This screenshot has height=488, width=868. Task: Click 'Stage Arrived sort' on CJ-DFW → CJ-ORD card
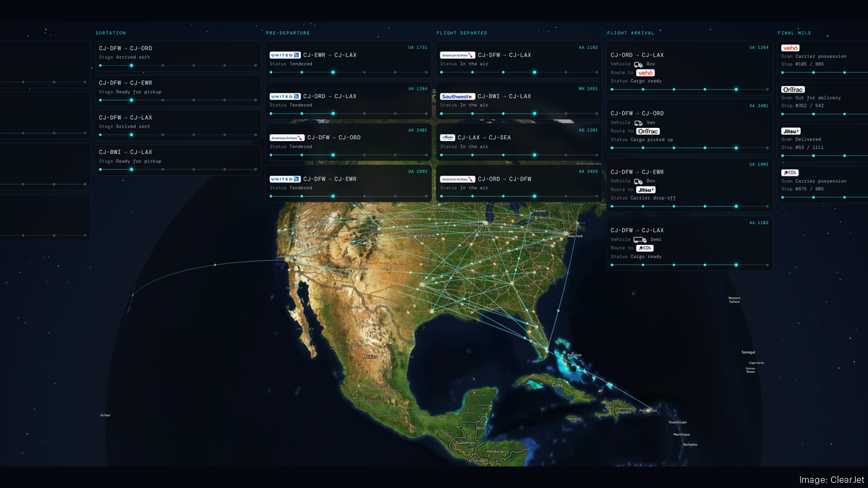pyautogui.click(x=126, y=56)
